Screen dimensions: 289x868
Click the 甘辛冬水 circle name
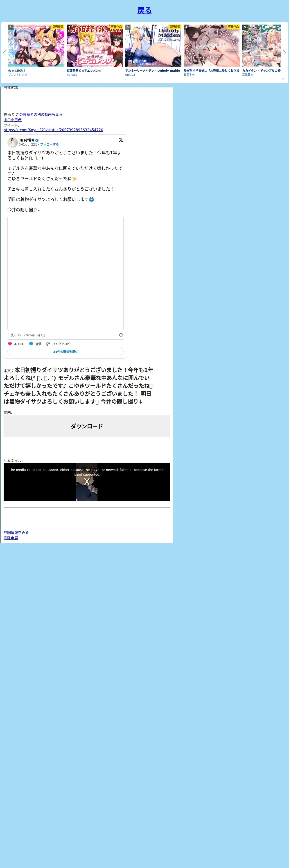[189, 75]
